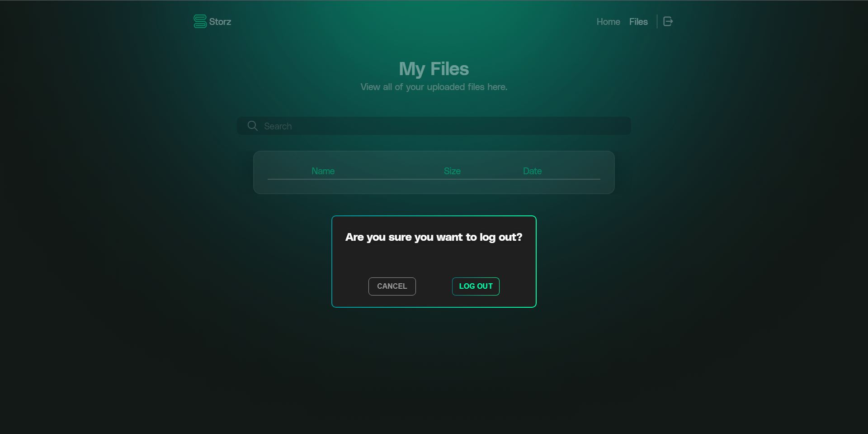Click the Size column header
This screenshot has height=434, width=868.
click(452, 171)
